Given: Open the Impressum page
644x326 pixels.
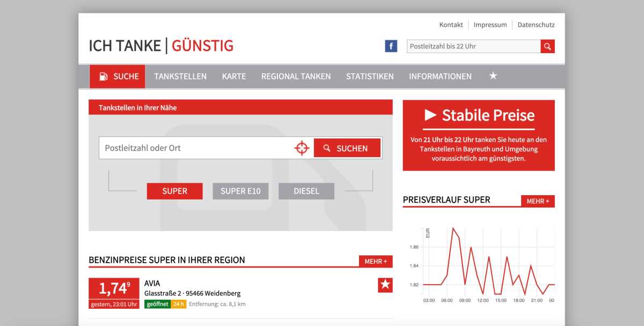Looking at the screenshot, I should tap(490, 25).
